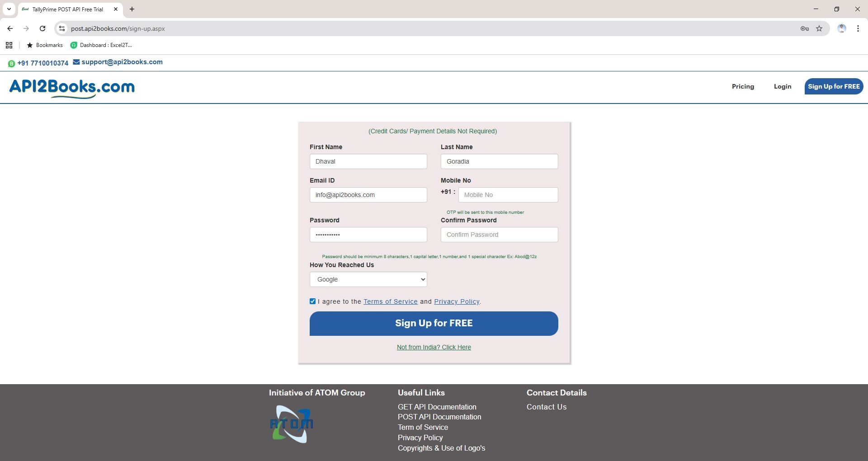Viewport: 868px width, 461px height.
Task: Click the browser back arrow
Action: 10,28
